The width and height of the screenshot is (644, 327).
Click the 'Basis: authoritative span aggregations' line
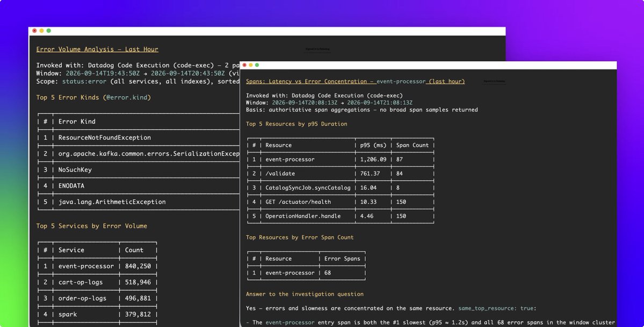click(x=361, y=110)
